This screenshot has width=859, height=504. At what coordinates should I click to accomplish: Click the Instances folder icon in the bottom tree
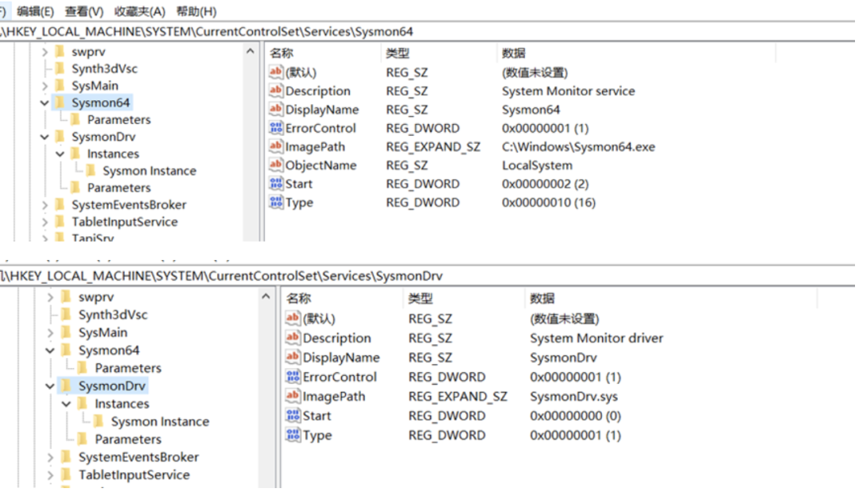pyautogui.click(x=83, y=403)
